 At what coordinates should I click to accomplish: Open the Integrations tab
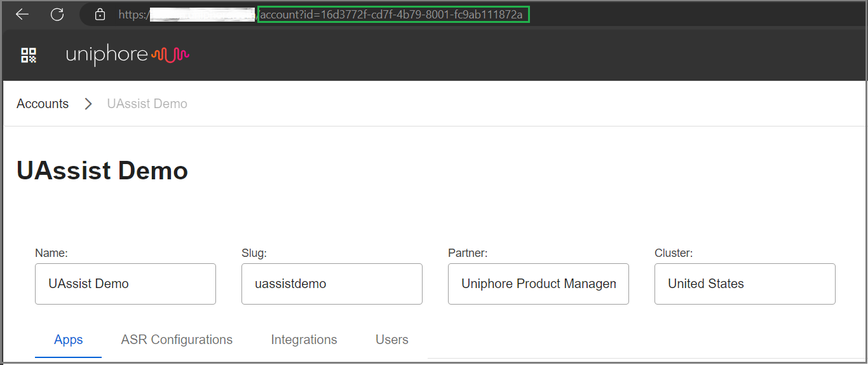tap(304, 340)
